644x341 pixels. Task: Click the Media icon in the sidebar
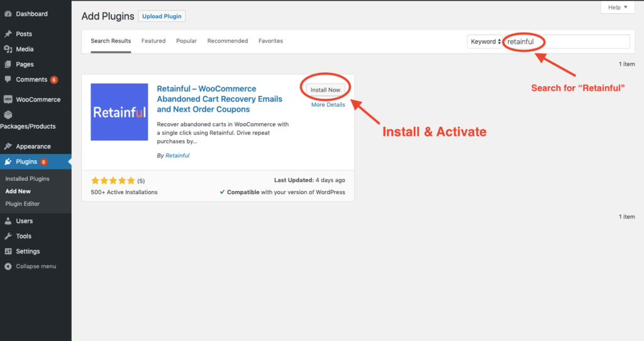(x=8, y=49)
